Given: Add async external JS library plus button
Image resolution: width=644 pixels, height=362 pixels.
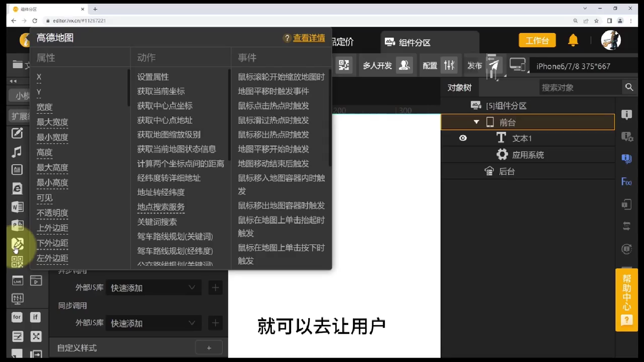Looking at the screenshot, I should [215, 288].
